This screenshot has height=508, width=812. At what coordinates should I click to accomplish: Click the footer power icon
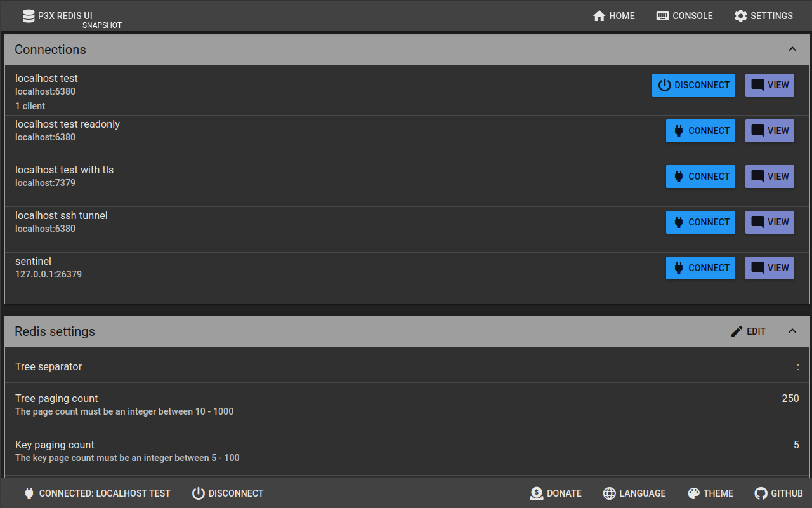pos(199,493)
